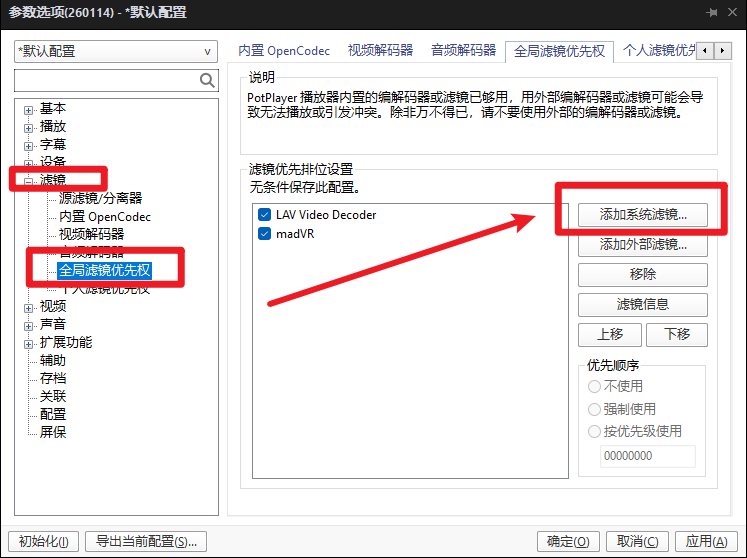Expand the 基本 tree node
Image resolution: width=747 pixels, height=558 pixels.
(29, 110)
